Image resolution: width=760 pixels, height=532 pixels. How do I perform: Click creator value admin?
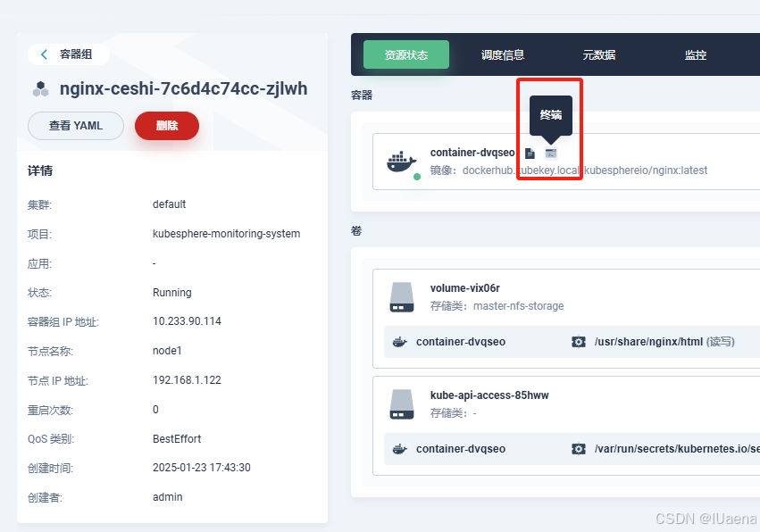pos(167,497)
